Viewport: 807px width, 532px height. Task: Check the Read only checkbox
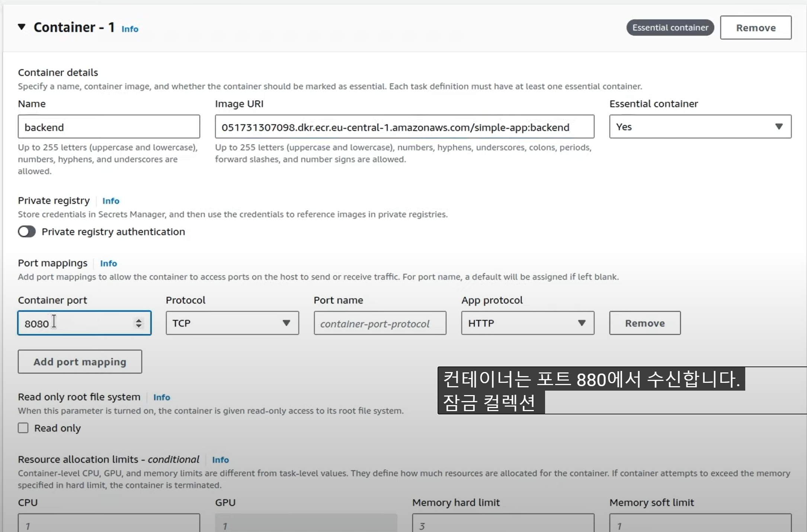[x=23, y=428]
